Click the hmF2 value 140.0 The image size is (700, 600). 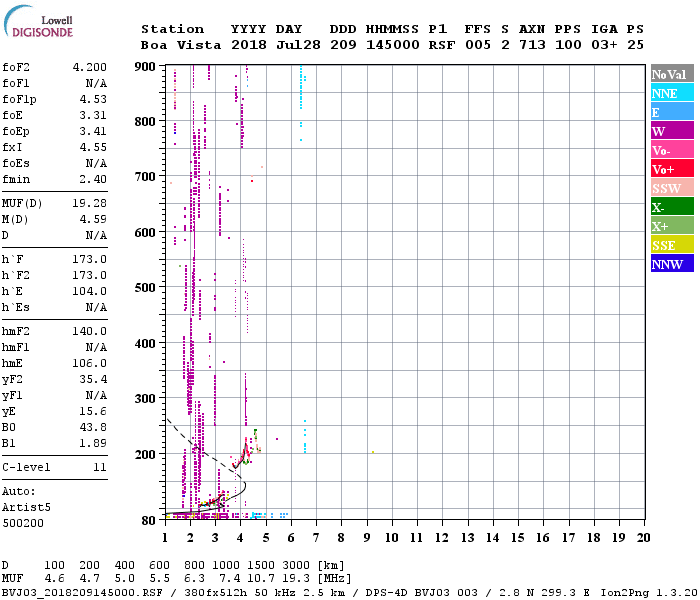point(90,331)
